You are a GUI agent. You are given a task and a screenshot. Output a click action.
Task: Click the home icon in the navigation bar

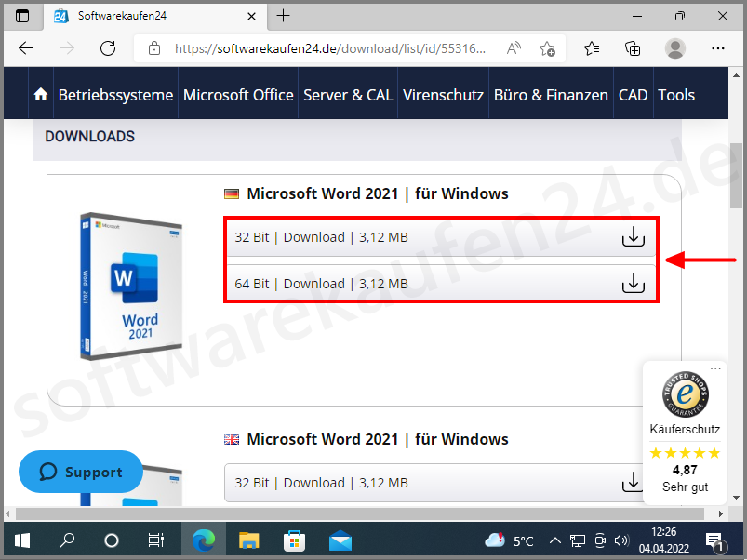pos(40,92)
